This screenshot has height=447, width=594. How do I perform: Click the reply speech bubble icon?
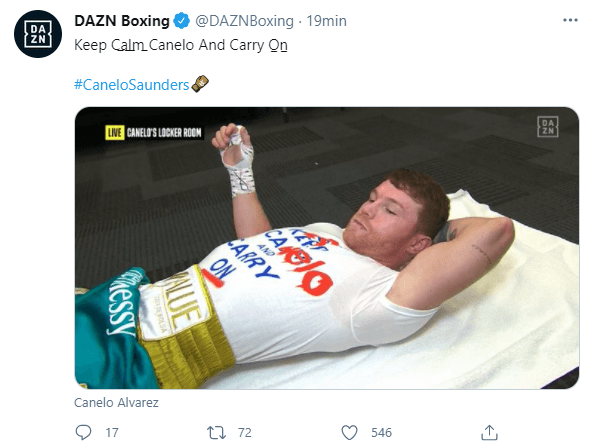coord(83,432)
